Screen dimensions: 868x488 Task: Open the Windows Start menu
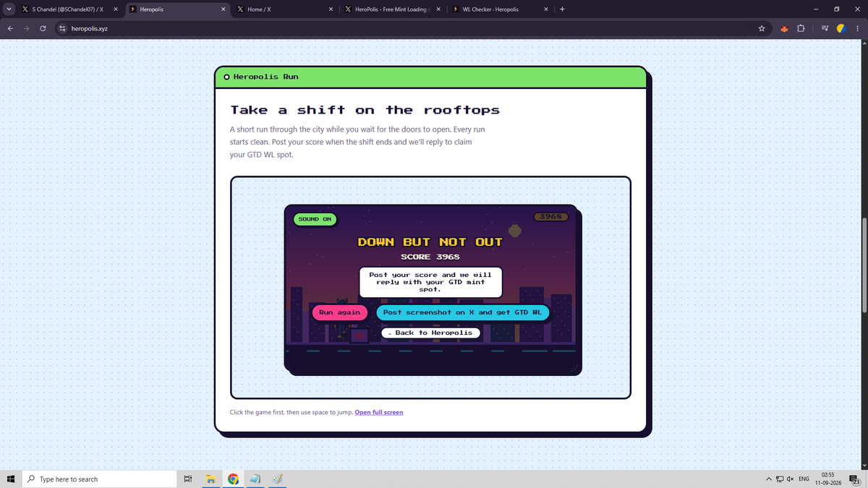10,479
